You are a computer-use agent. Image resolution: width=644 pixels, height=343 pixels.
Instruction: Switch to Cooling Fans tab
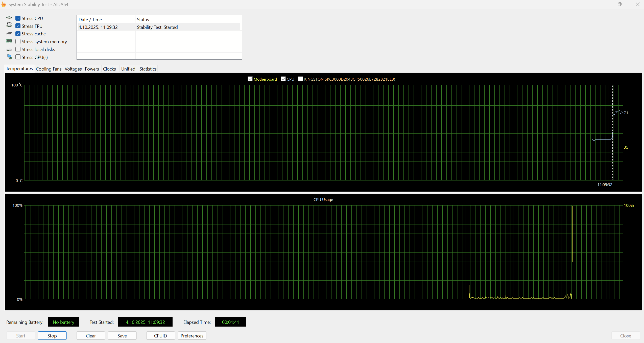tap(49, 69)
